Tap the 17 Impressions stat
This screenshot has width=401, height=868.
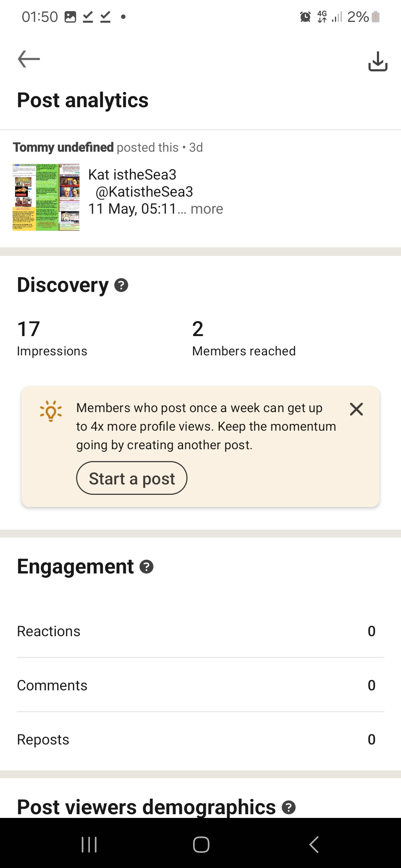tap(52, 338)
